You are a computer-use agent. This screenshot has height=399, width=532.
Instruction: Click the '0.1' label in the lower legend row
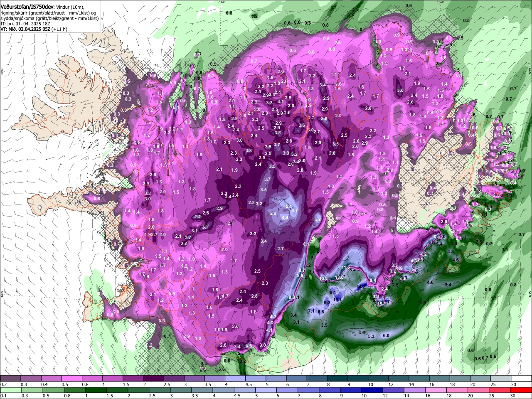coord(3,396)
